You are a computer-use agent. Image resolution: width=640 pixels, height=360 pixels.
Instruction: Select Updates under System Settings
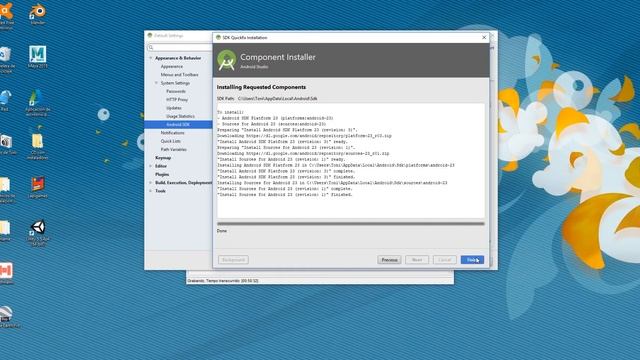pyautogui.click(x=173, y=108)
